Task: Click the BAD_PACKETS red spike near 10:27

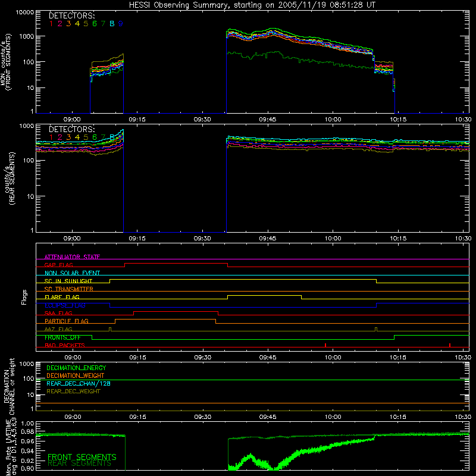Action: (x=450, y=345)
